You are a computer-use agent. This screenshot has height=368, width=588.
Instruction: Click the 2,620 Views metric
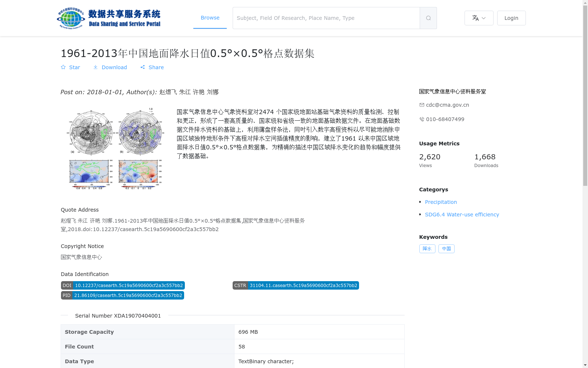(x=430, y=160)
